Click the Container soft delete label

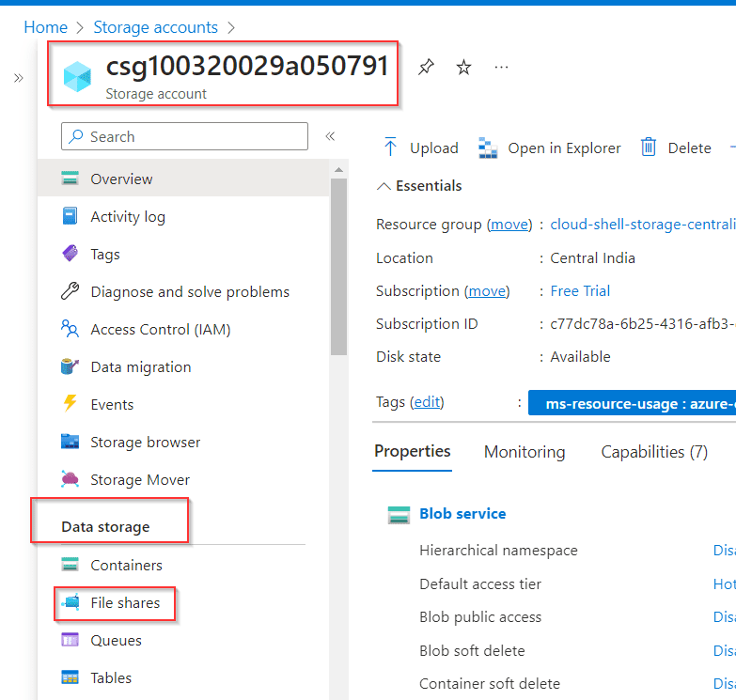pos(490,684)
